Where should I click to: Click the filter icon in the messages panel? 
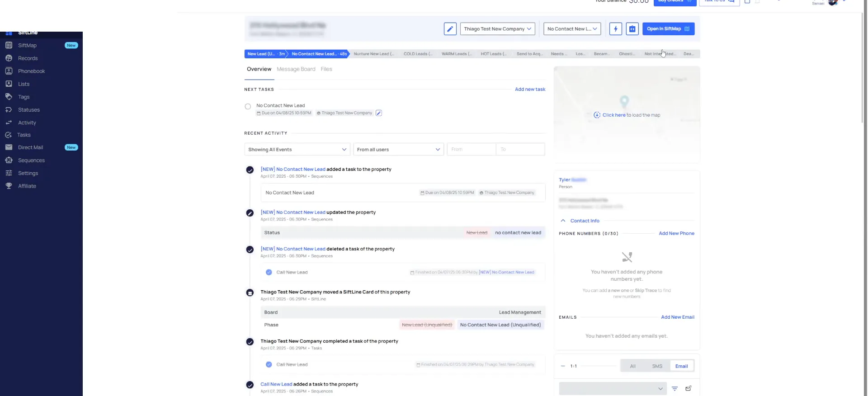click(x=675, y=388)
